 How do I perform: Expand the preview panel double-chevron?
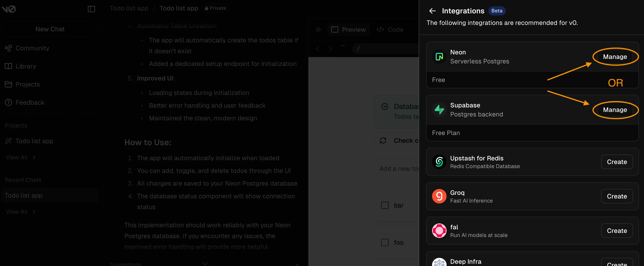pos(318,30)
